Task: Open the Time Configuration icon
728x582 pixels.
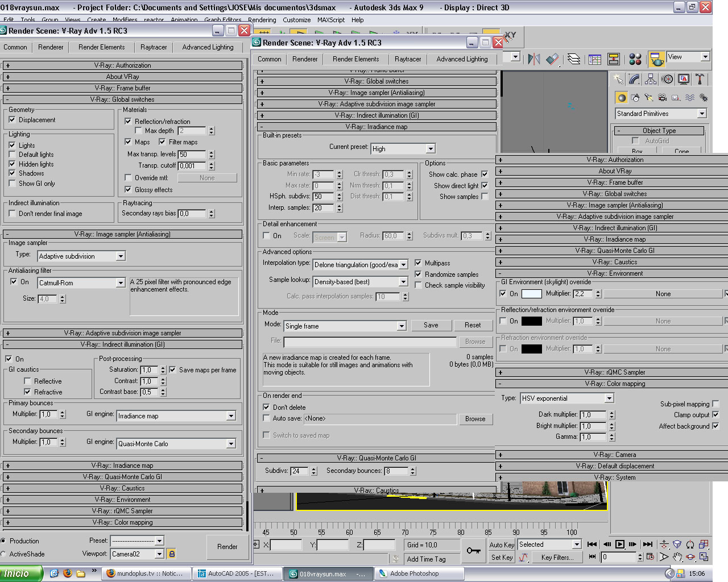Action: tap(650, 557)
